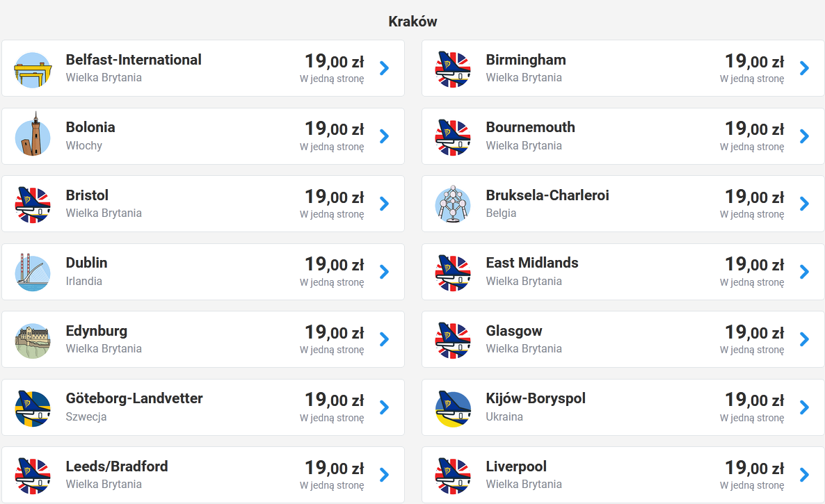Click the Edynburg castle icon
This screenshot has width=825, height=504.
[x=33, y=341]
